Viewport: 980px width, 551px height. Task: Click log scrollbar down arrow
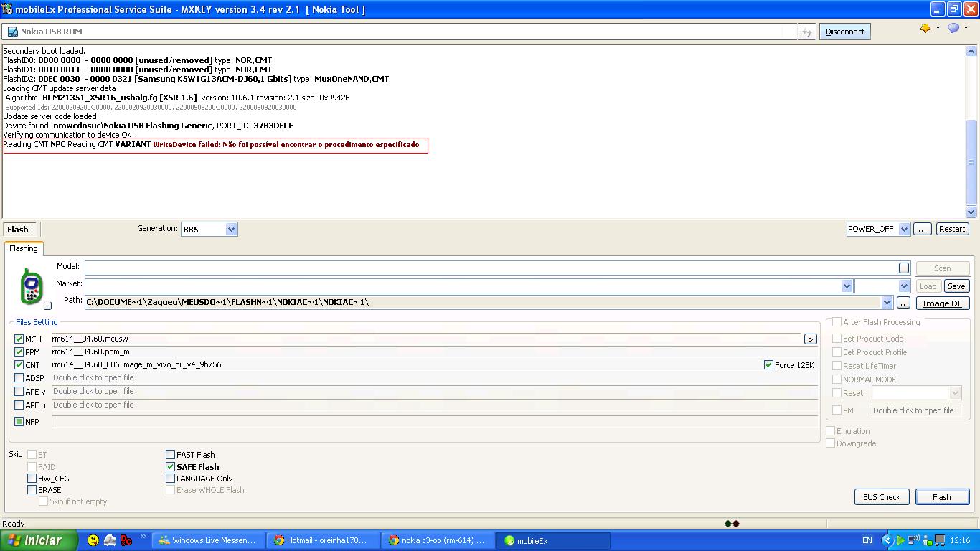pos(971,212)
